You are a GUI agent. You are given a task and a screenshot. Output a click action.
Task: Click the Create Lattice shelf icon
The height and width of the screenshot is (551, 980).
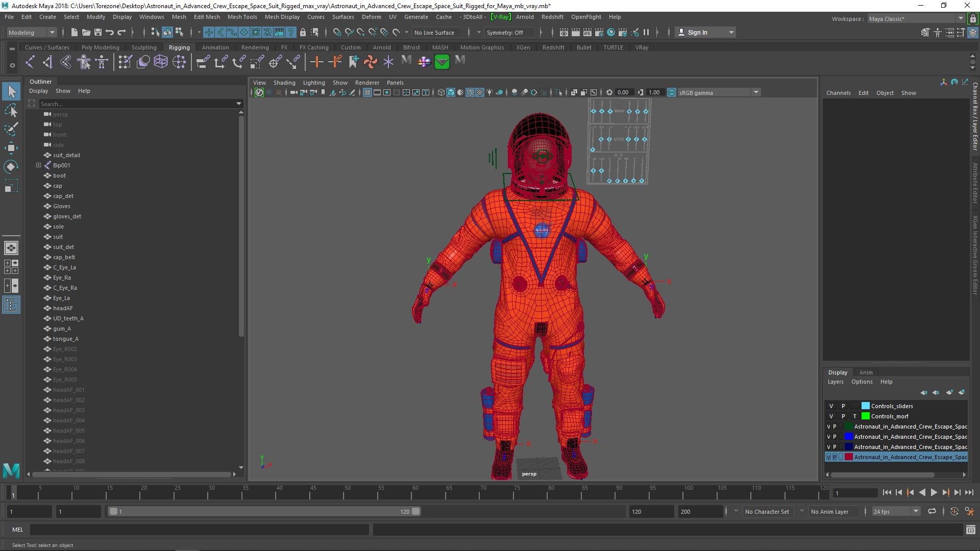click(x=161, y=62)
